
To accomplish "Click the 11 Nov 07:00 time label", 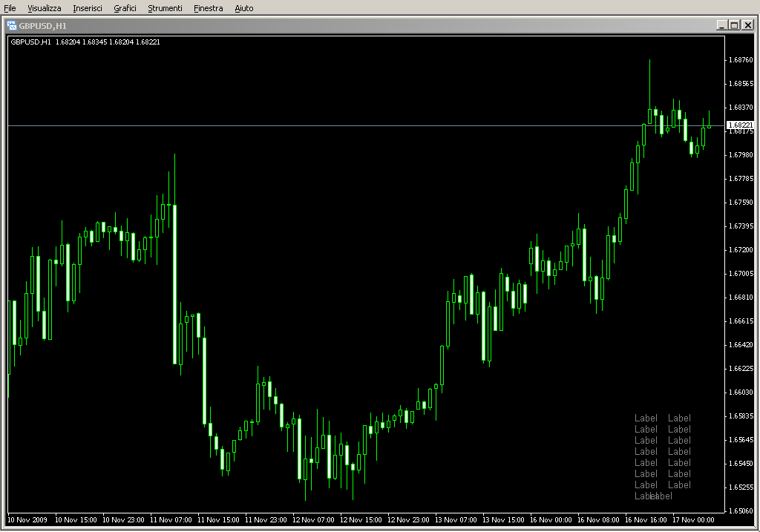I will click(171, 520).
